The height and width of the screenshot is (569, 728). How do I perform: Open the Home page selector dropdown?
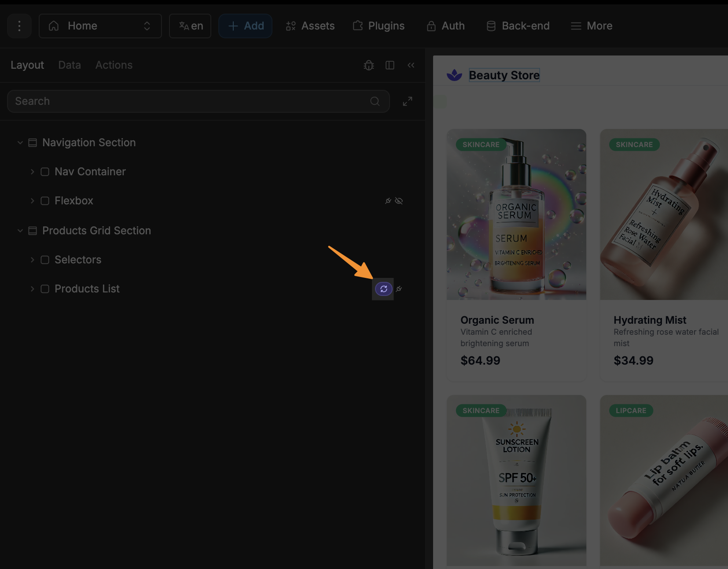[100, 26]
